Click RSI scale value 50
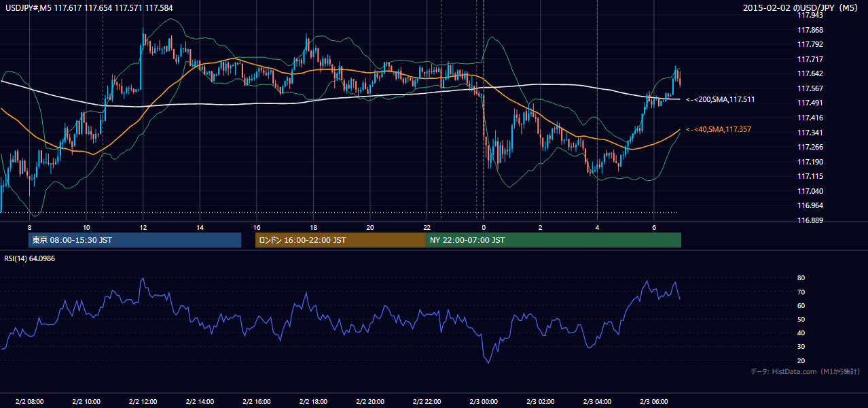 [801, 319]
